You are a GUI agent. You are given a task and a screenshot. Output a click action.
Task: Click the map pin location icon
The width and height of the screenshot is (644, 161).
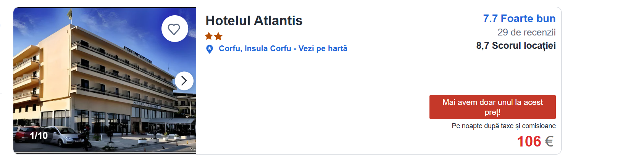[x=209, y=49]
